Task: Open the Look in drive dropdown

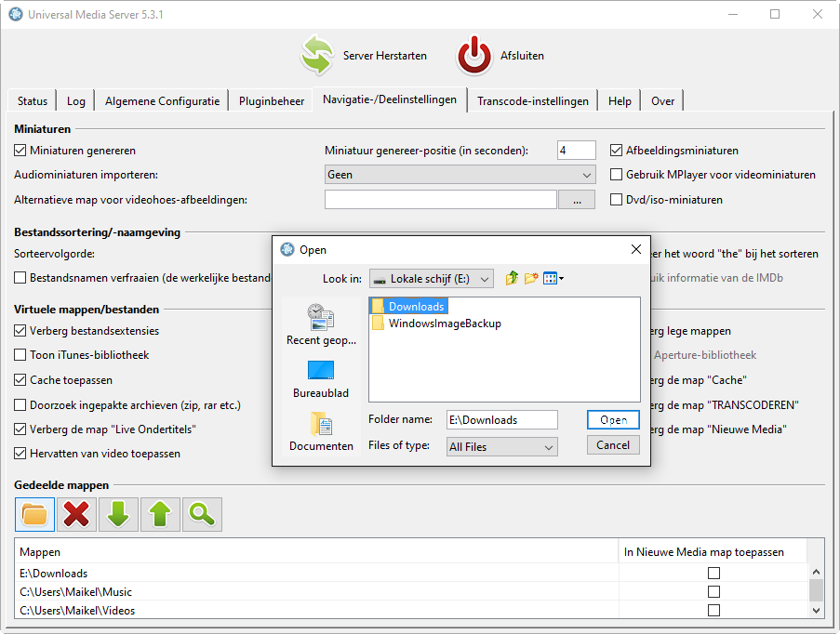Action: coord(432,279)
